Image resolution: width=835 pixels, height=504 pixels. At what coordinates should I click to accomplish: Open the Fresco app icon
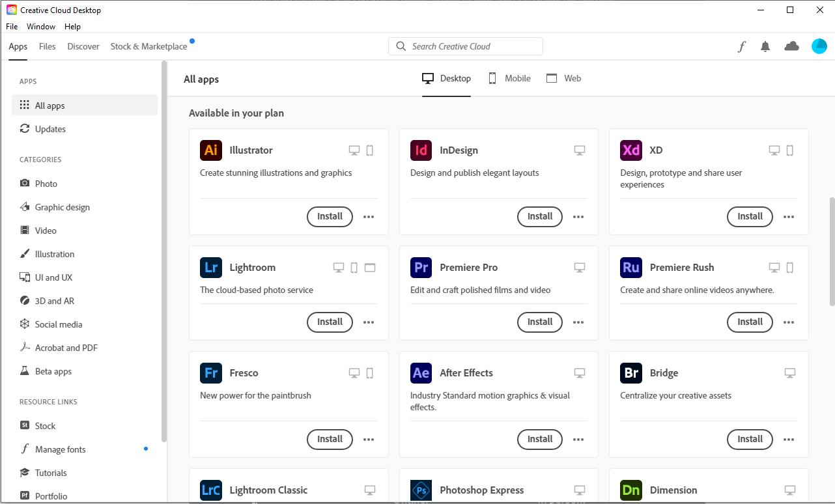click(x=210, y=372)
